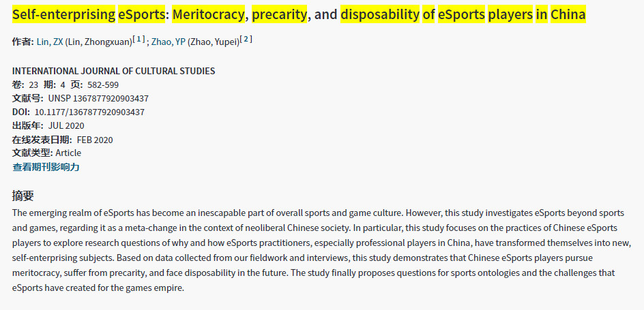The image size is (644, 310).
Task: Click the journal name INTERNATIONAL JOURNAL OF CULTURAL STUDIES
Action: [x=113, y=71]
